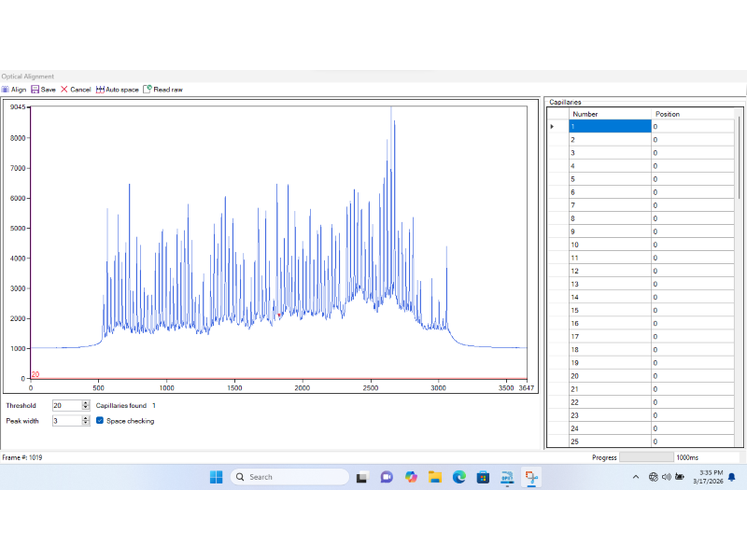Click the Capillaries table vertical scrollbar
The height and width of the screenshot is (560, 747).
pos(739,277)
